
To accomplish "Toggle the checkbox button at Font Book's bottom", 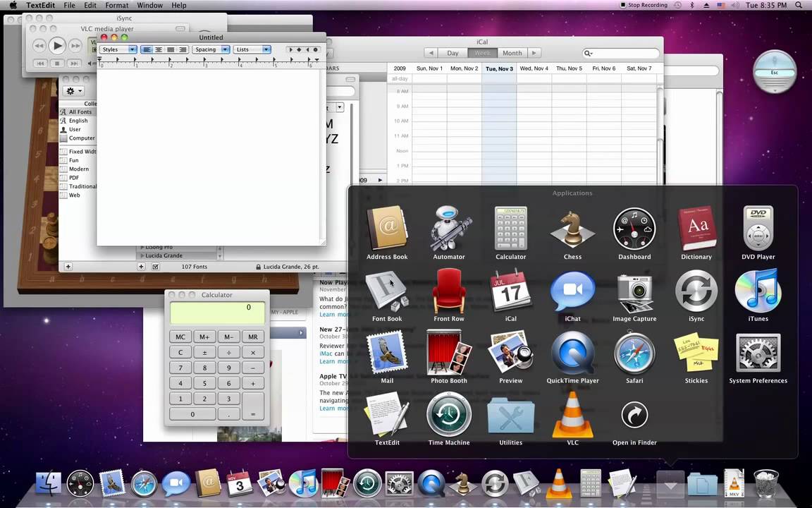I will (x=155, y=267).
